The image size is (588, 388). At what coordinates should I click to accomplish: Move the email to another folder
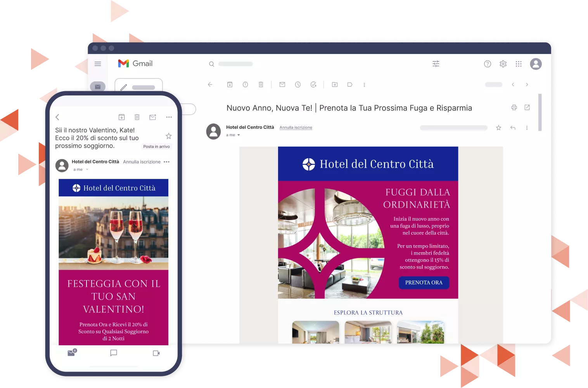334,84
